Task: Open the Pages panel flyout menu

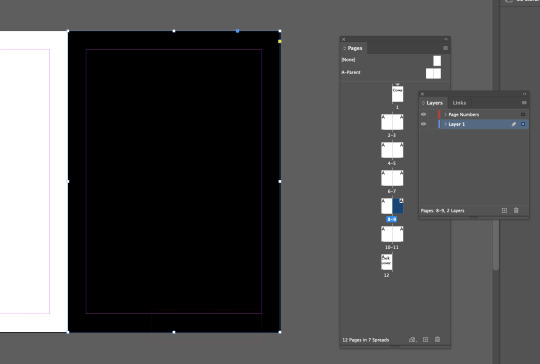Action: pyautogui.click(x=445, y=48)
